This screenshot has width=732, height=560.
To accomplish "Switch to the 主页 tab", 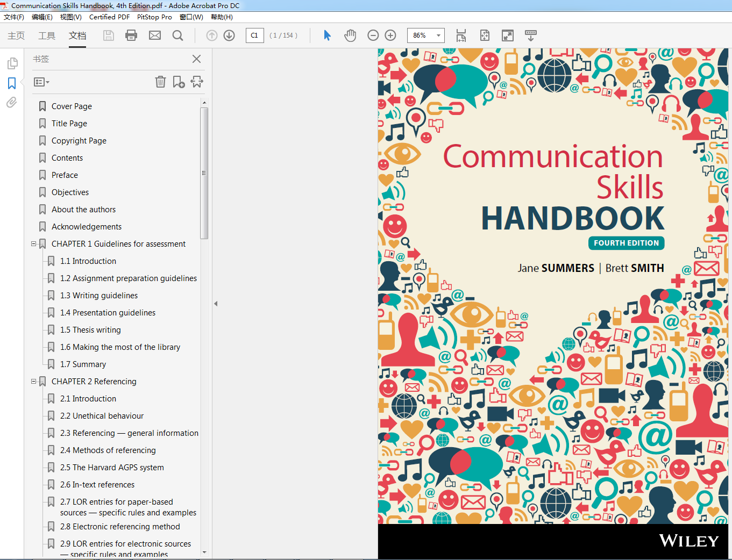I will [16, 35].
